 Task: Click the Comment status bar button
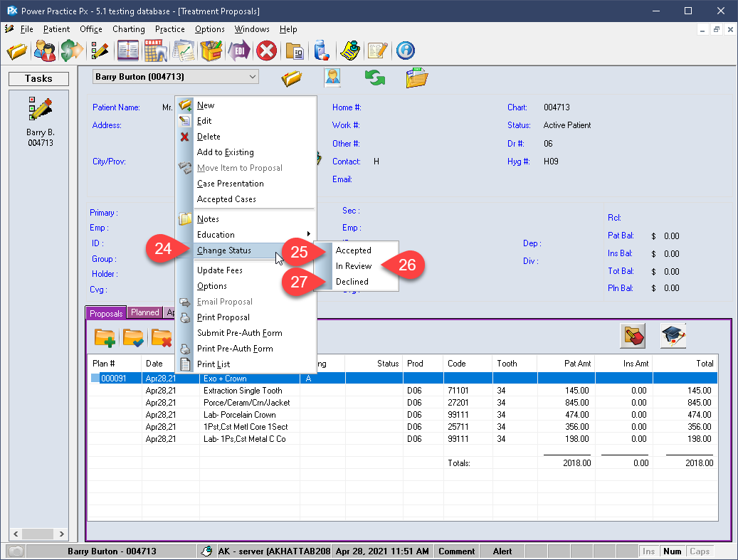pyautogui.click(x=457, y=551)
